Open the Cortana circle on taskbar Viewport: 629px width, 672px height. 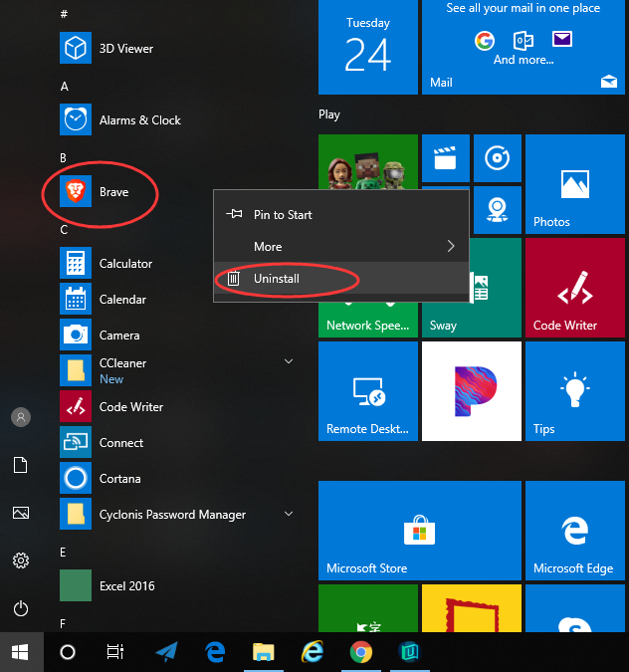click(68, 652)
